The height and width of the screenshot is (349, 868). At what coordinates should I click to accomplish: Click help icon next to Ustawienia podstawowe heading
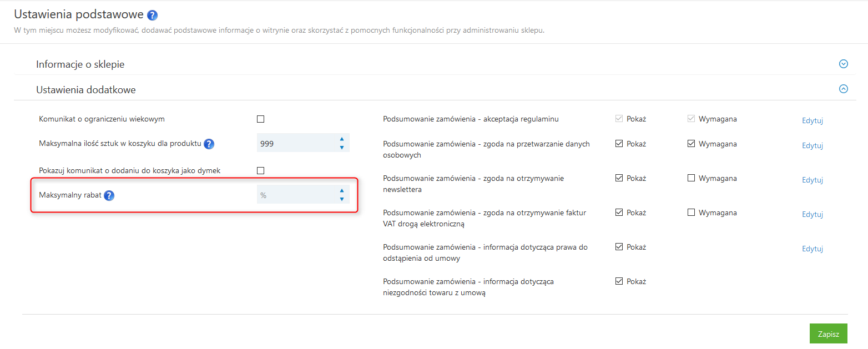pos(153,15)
